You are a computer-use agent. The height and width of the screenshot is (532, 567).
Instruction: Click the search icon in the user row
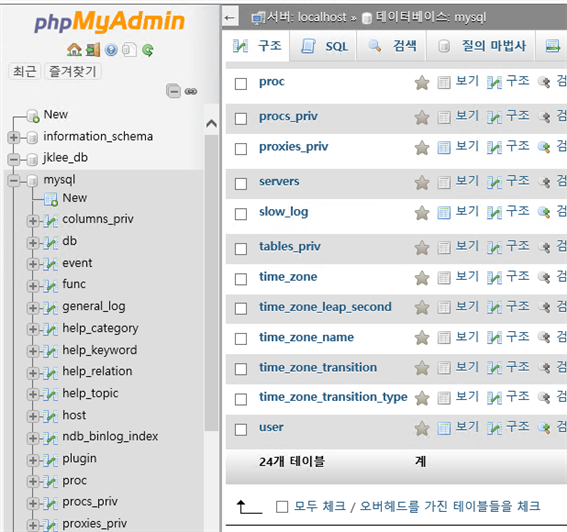544,428
